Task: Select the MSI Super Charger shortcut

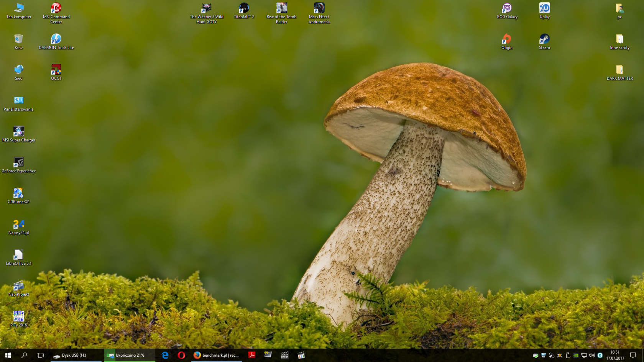Action: 19,134
